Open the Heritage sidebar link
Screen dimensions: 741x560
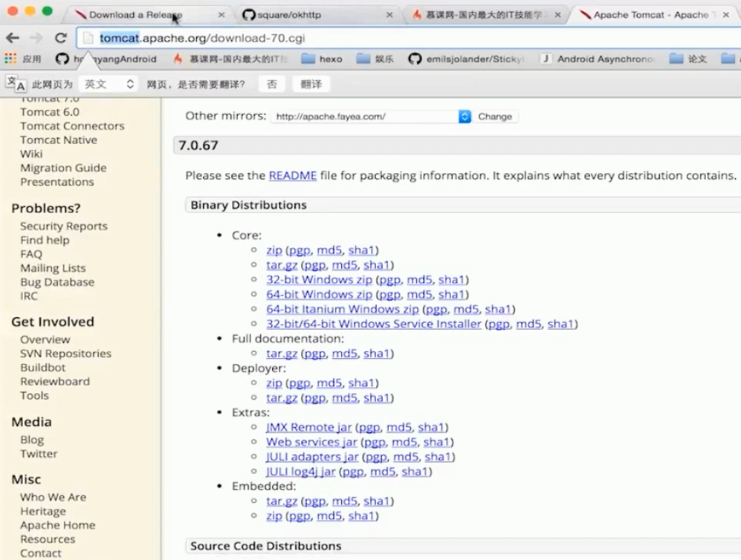tap(43, 511)
